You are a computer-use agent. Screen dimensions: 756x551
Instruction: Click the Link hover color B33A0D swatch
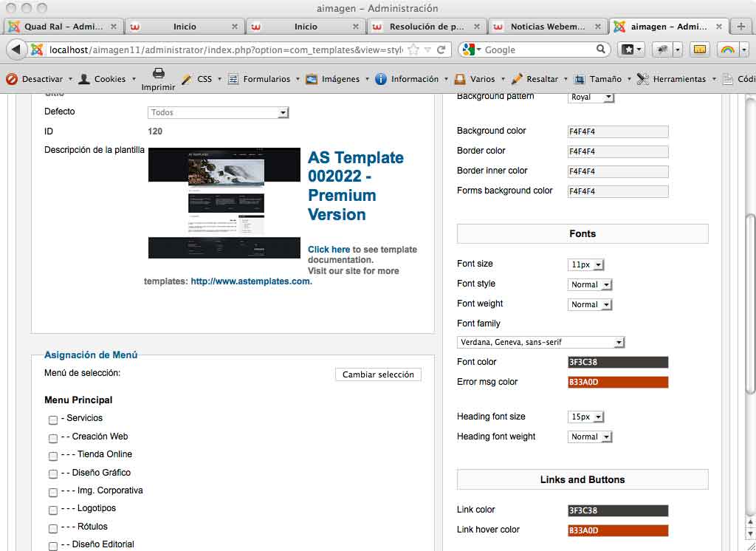pos(618,530)
